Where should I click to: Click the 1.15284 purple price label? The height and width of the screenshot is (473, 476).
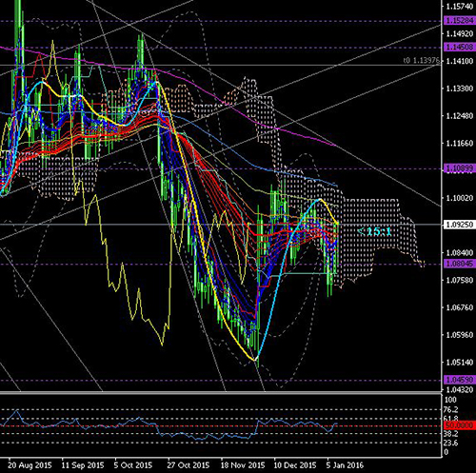[x=460, y=21]
